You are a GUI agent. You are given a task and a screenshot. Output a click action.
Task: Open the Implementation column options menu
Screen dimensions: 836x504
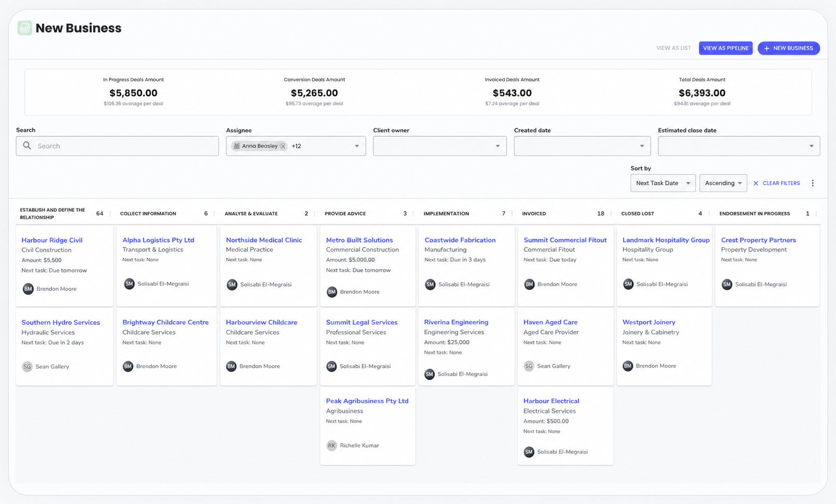tap(512, 214)
